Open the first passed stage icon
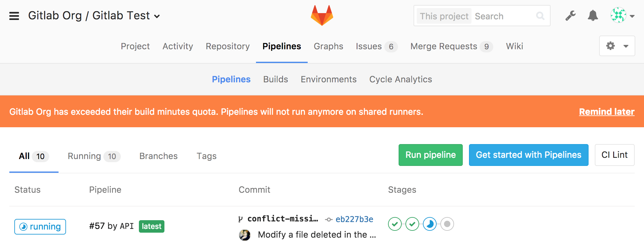 395,224
